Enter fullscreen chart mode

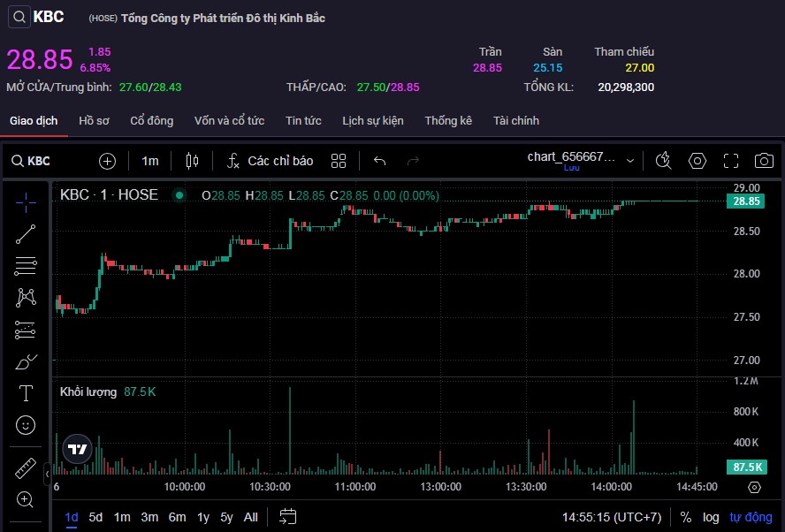731,161
